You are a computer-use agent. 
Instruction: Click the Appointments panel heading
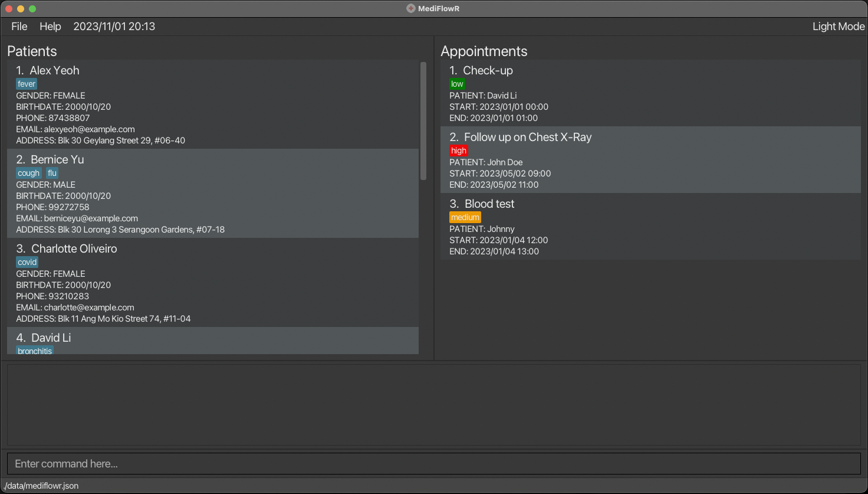coord(484,51)
